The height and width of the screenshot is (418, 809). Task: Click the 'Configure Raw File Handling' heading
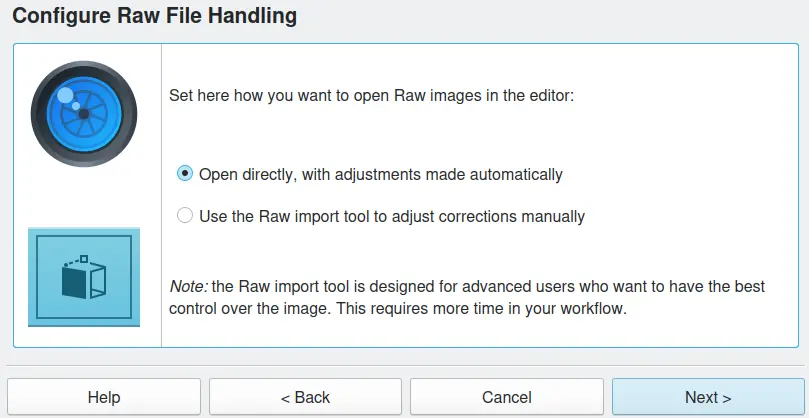(154, 16)
